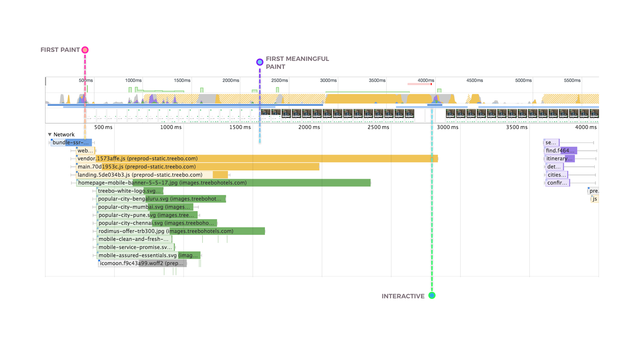The image size is (644, 353).
Task: Select the find.f464 script request
Action: click(560, 151)
